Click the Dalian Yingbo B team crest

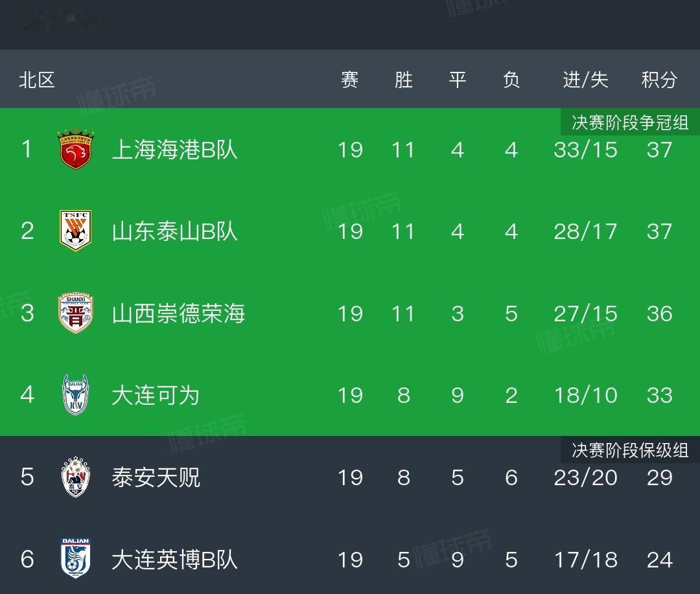coord(75,558)
